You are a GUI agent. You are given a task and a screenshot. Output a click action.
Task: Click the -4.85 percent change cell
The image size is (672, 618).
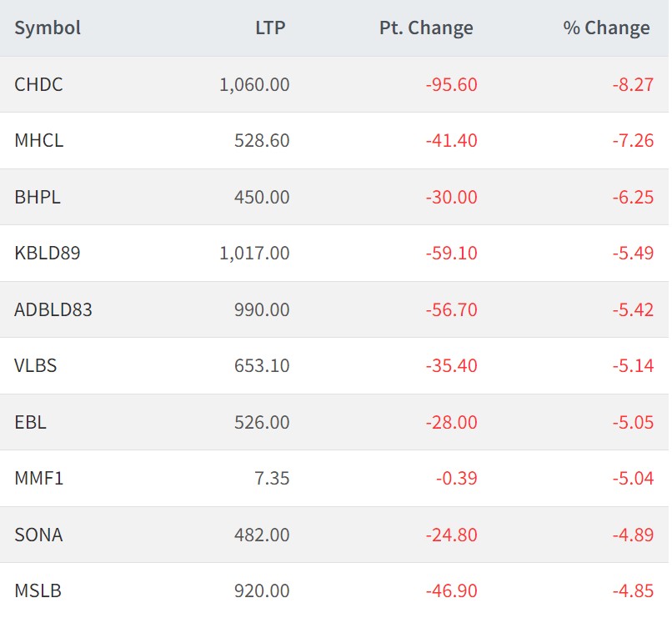(632, 591)
